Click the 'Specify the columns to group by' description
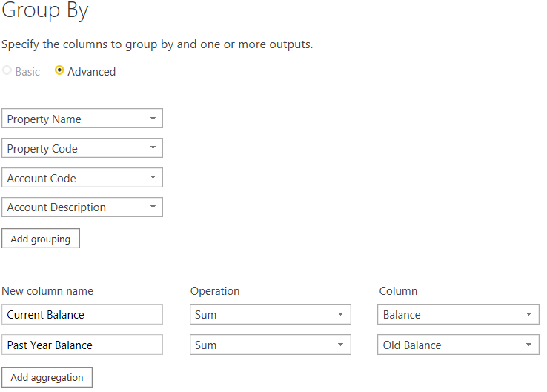 pyautogui.click(x=157, y=44)
